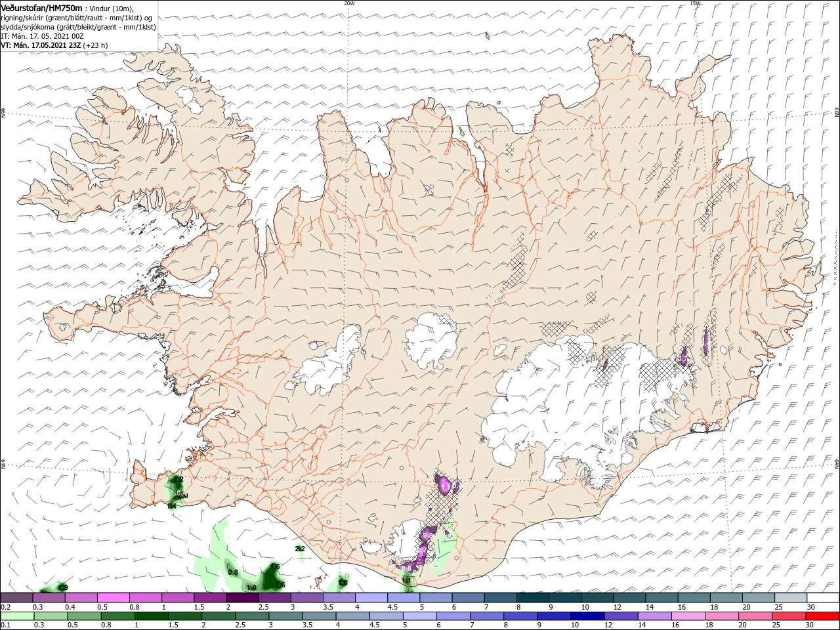Click the 'rigning/skúrir' legend description line
The height and width of the screenshot is (630, 840).
[x=77, y=18]
